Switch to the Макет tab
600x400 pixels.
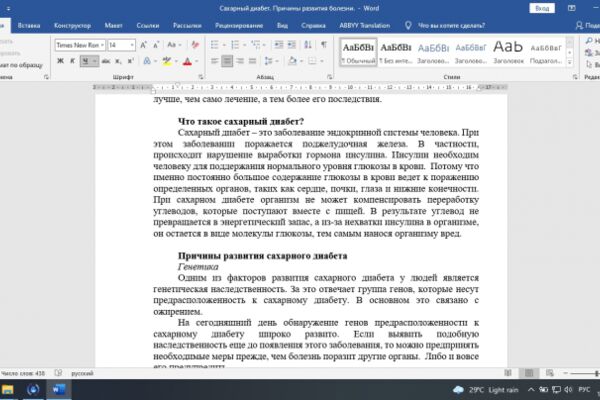(x=113, y=26)
